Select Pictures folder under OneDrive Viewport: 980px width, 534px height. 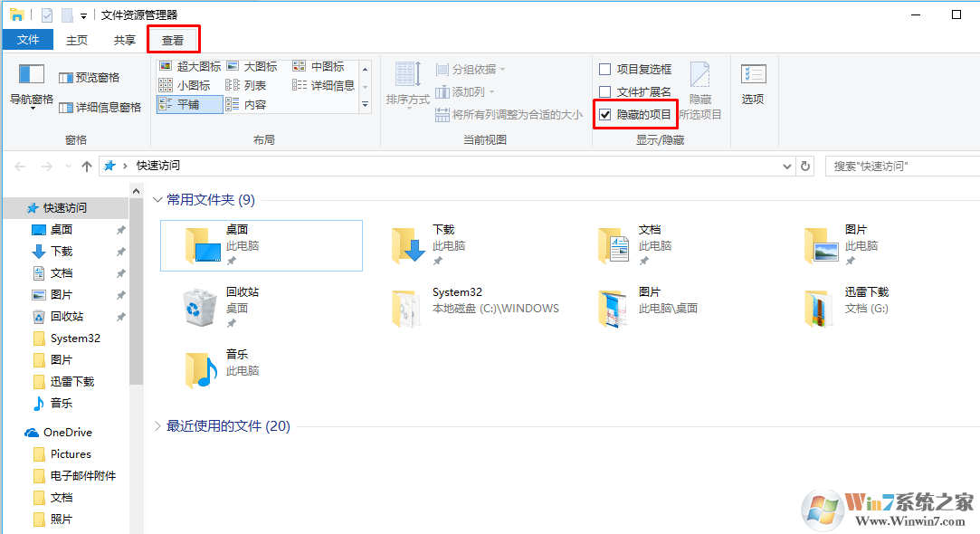71,454
